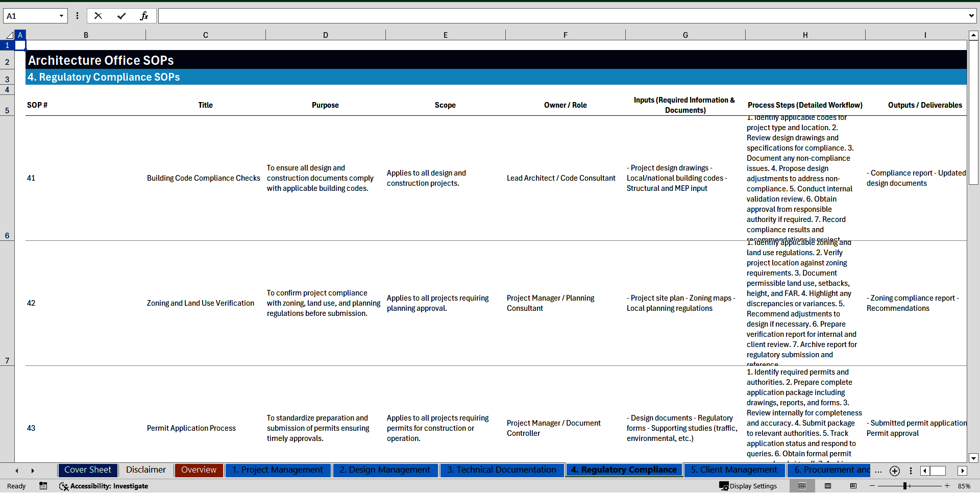This screenshot has height=493, width=980.
Task: Click the formula bar input field
Action: click(x=561, y=16)
